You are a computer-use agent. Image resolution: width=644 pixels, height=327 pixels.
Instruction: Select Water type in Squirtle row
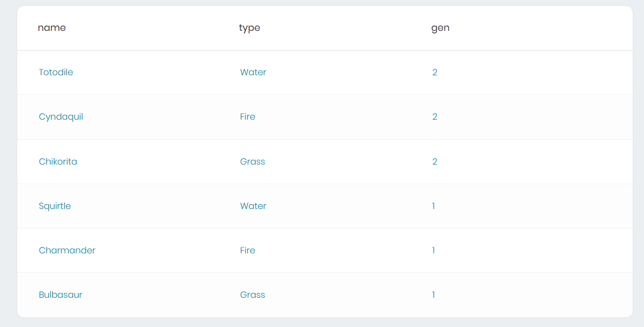[x=253, y=206]
